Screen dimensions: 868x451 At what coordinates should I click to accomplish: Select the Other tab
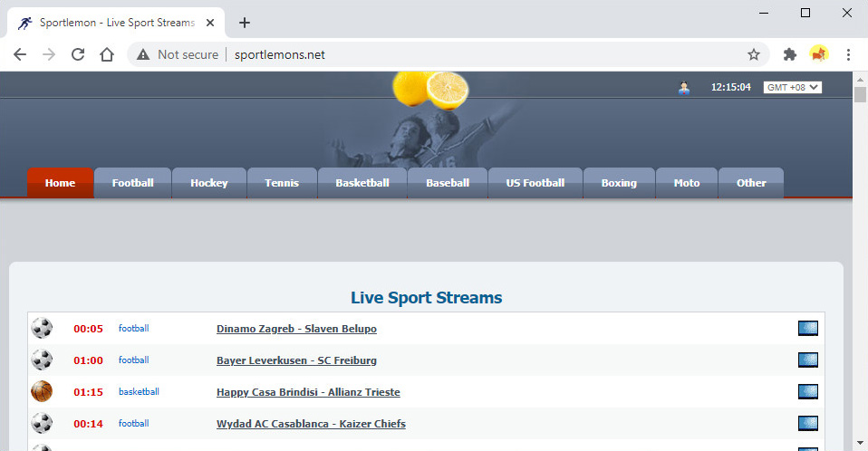click(x=751, y=183)
